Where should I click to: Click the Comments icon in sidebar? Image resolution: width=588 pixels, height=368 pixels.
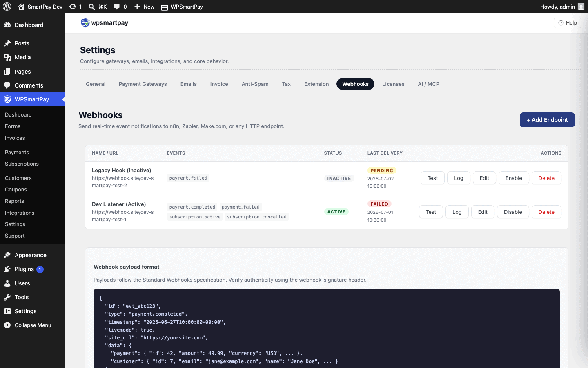point(7,85)
